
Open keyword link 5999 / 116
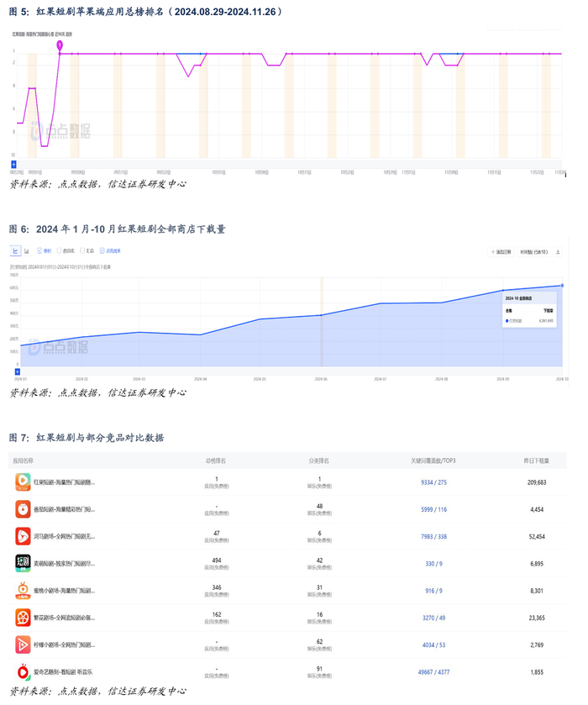point(433,509)
